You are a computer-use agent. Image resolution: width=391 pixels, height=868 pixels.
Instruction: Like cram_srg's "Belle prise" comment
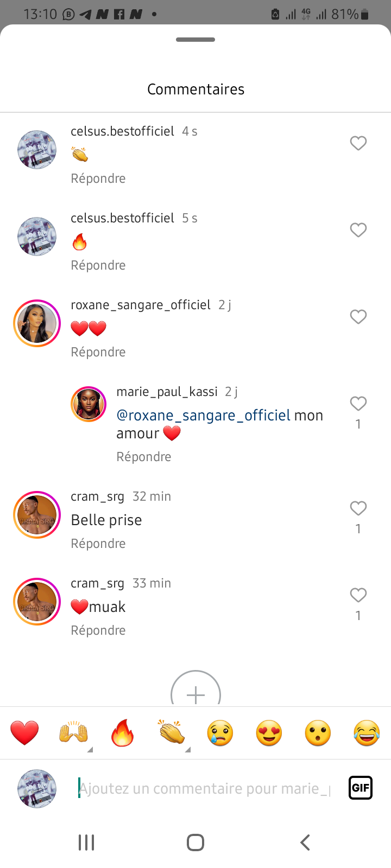point(358,508)
